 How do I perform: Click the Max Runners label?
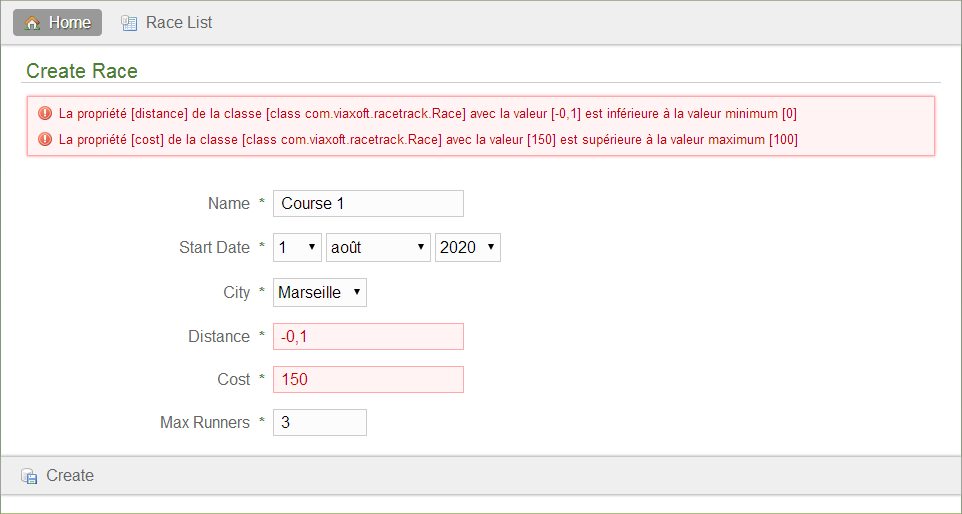pyautogui.click(x=205, y=423)
